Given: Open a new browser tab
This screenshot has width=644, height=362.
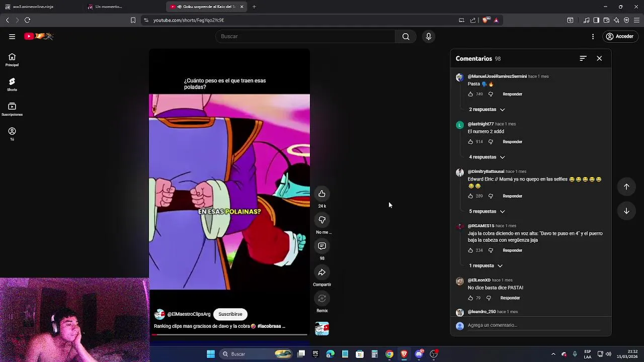Looking at the screenshot, I should point(254,7).
